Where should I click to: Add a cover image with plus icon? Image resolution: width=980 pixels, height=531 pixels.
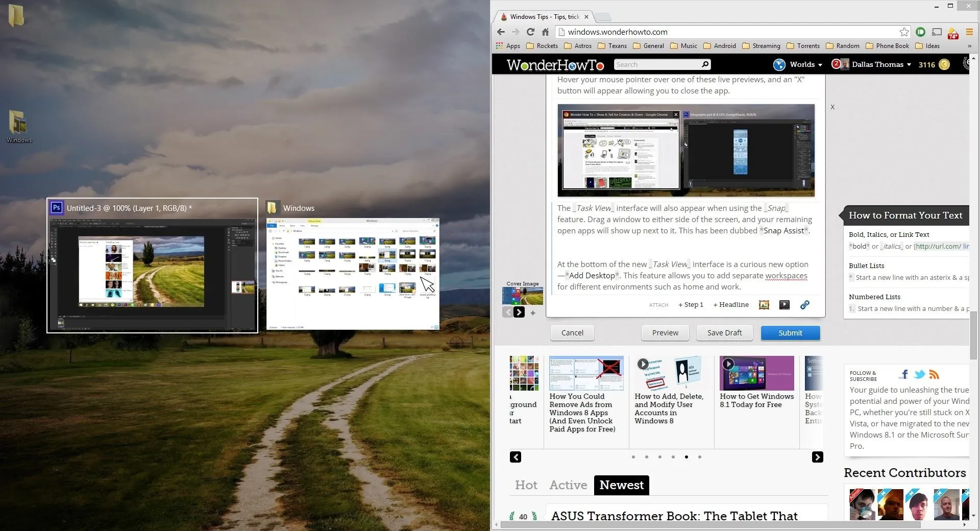click(x=533, y=312)
